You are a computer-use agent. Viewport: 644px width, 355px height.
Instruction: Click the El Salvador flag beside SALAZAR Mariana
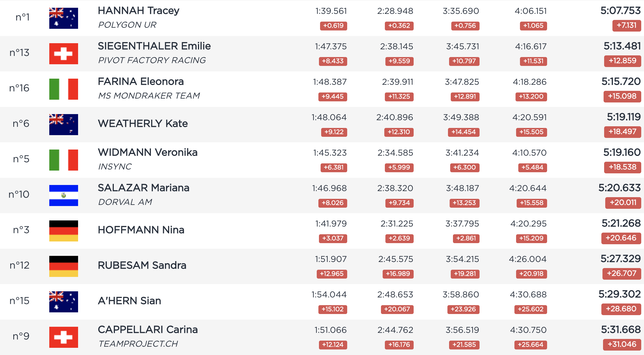[x=64, y=195]
